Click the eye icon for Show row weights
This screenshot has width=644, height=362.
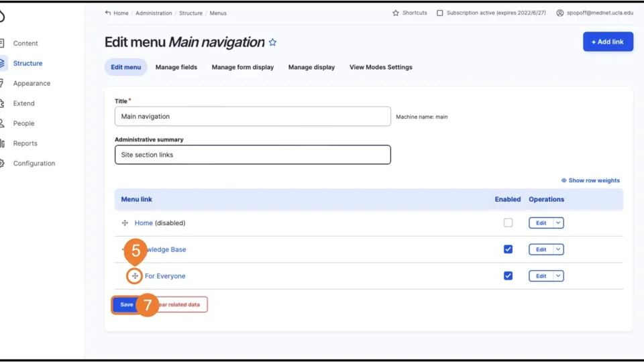564,180
